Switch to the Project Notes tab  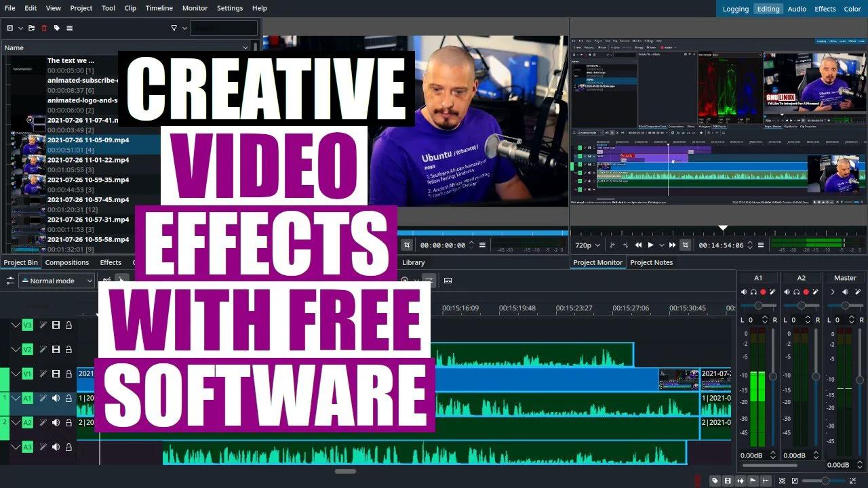pyautogui.click(x=651, y=262)
